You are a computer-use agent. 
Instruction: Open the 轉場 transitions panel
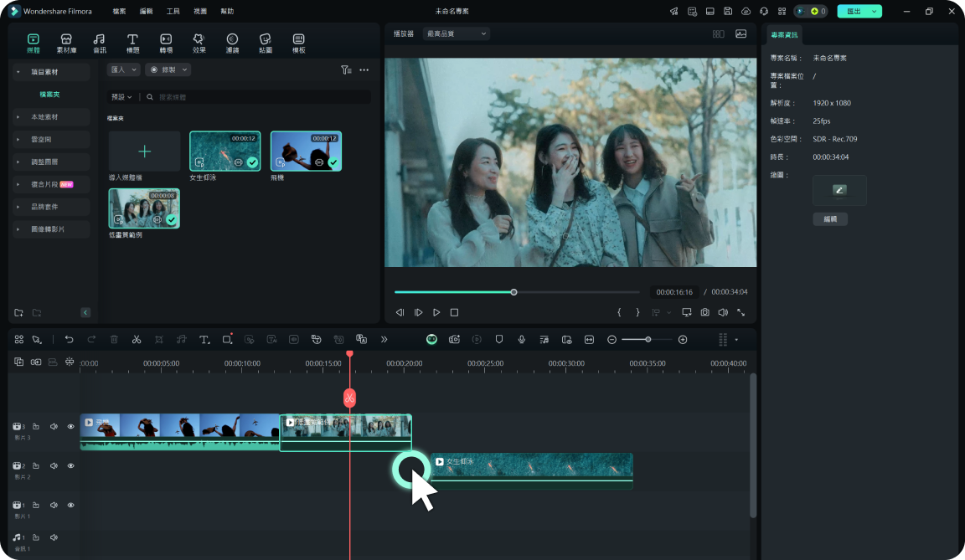point(166,43)
